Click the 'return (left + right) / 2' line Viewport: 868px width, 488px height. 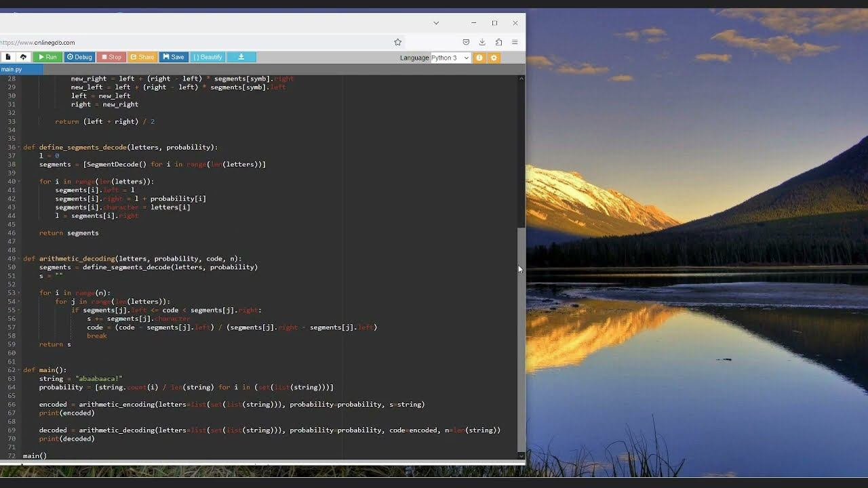tap(105, 121)
